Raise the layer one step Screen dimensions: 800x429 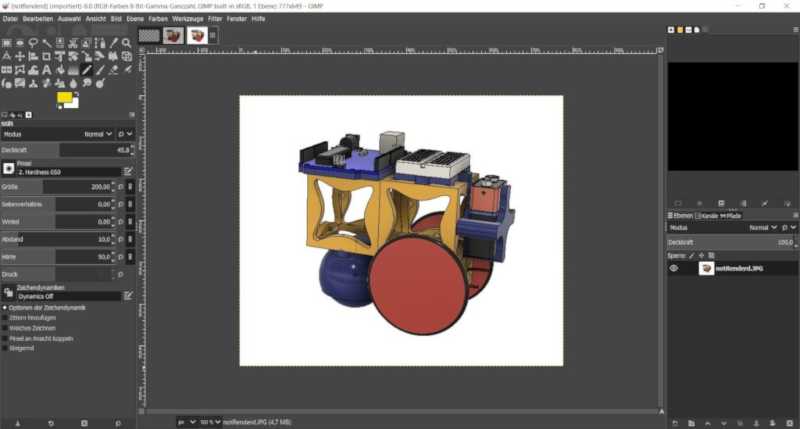tap(708, 423)
